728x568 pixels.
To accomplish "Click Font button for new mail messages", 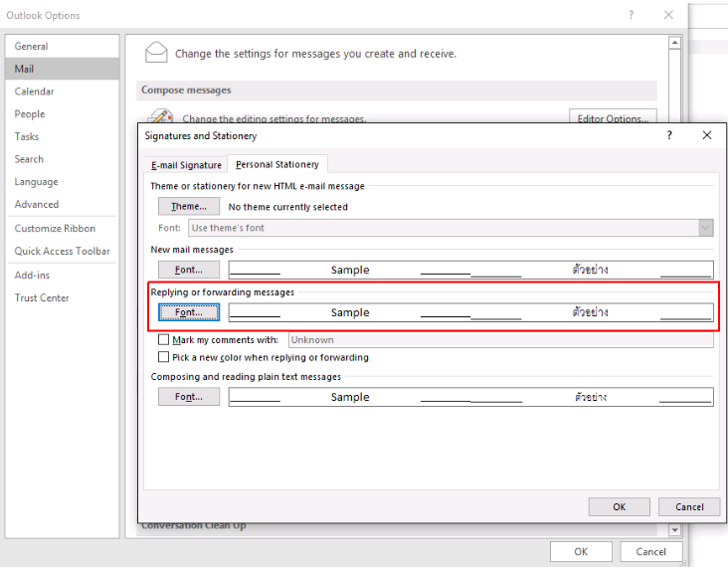I will (189, 270).
